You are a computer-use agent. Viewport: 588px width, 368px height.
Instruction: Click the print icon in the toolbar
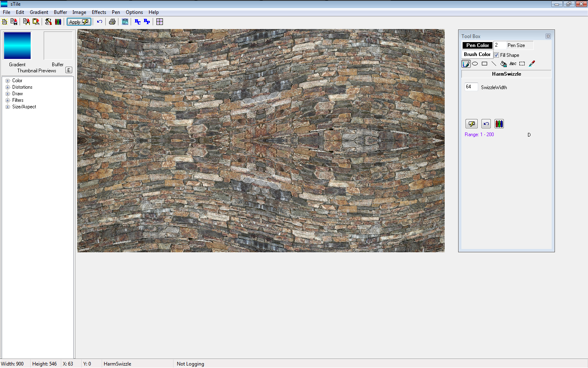click(x=112, y=21)
